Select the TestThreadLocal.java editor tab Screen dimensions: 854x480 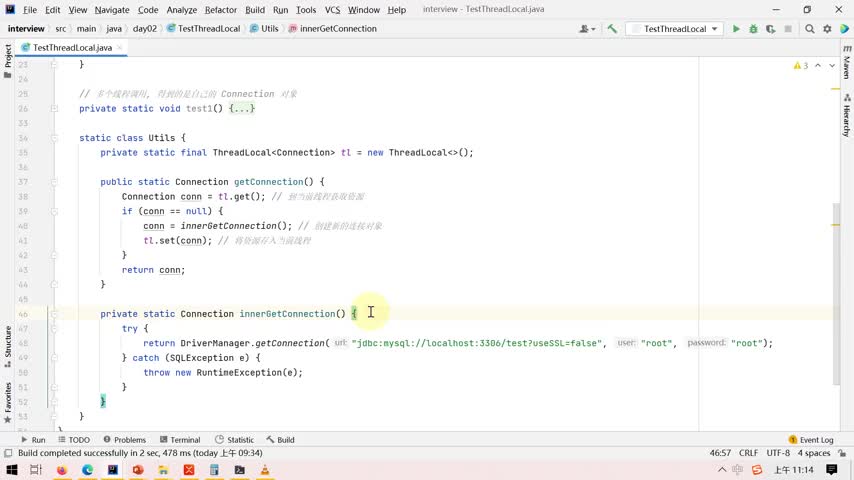72,48
